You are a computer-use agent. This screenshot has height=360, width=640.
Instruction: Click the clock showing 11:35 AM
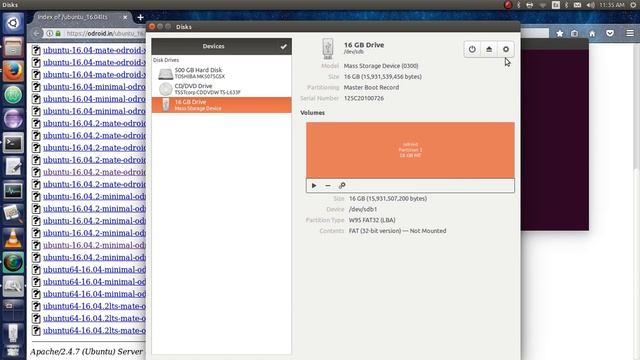[x=612, y=5]
